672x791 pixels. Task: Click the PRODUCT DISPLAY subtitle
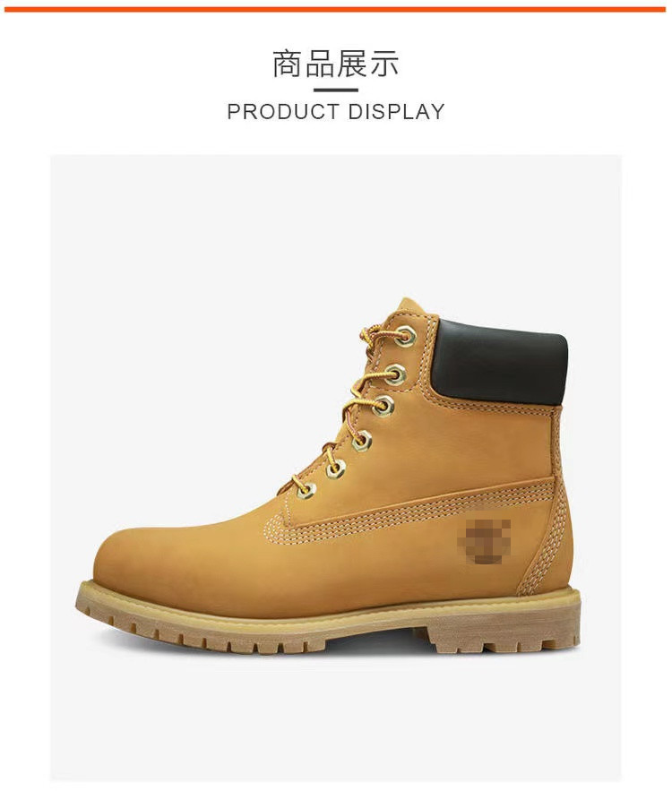(x=335, y=111)
